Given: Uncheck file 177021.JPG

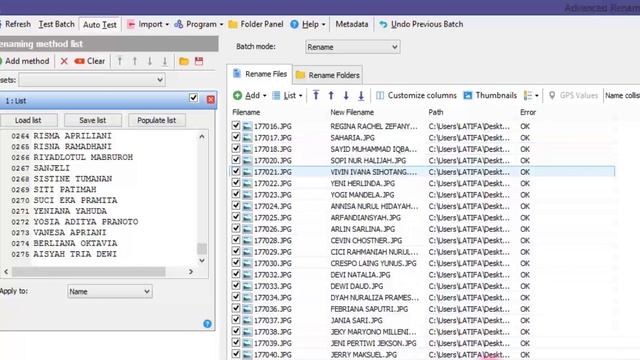Looking at the screenshot, I should 236,171.
